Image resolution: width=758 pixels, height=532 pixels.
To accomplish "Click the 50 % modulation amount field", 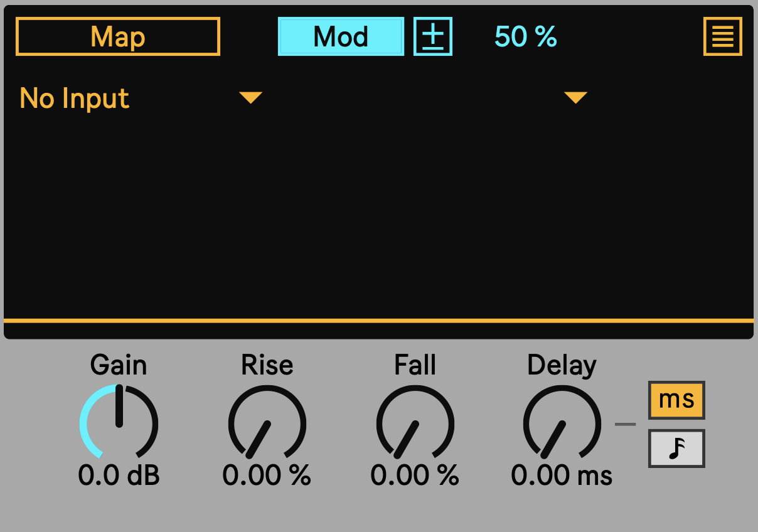I will (x=526, y=36).
